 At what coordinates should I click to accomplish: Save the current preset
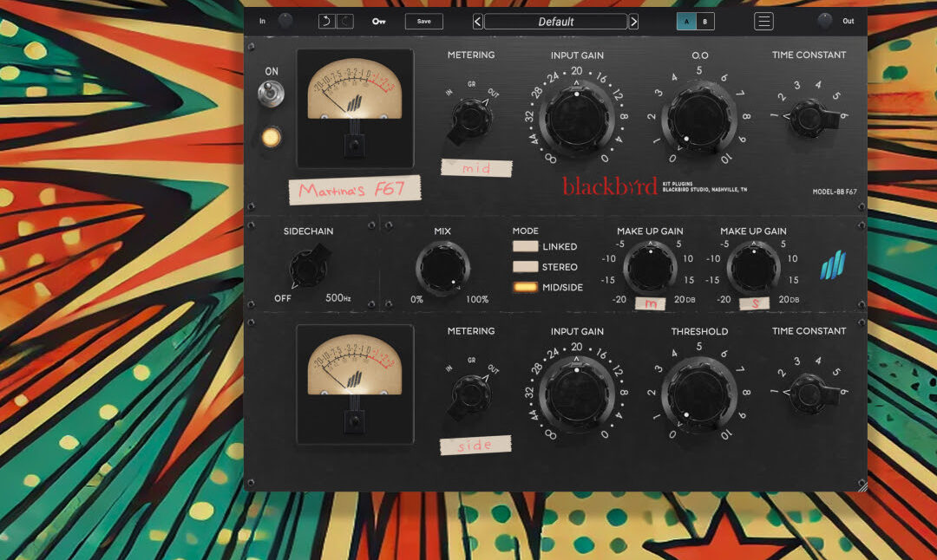click(423, 22)
